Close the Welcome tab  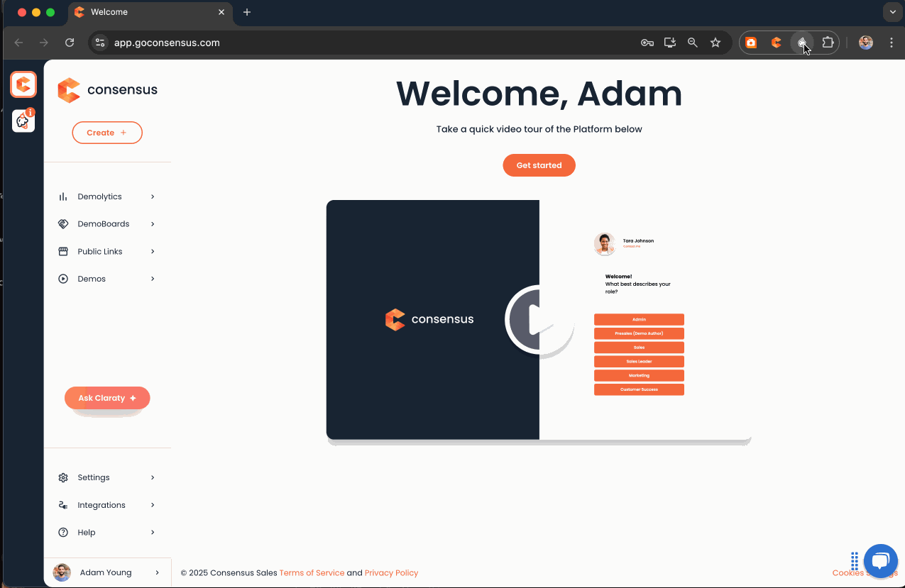tap(221, 12)
